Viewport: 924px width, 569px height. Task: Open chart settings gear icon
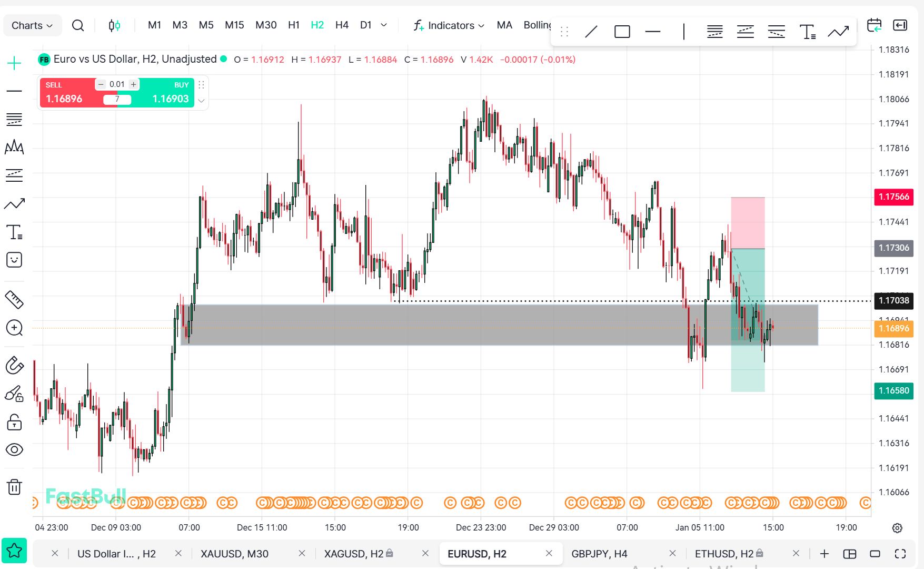[x=897, y=528]
